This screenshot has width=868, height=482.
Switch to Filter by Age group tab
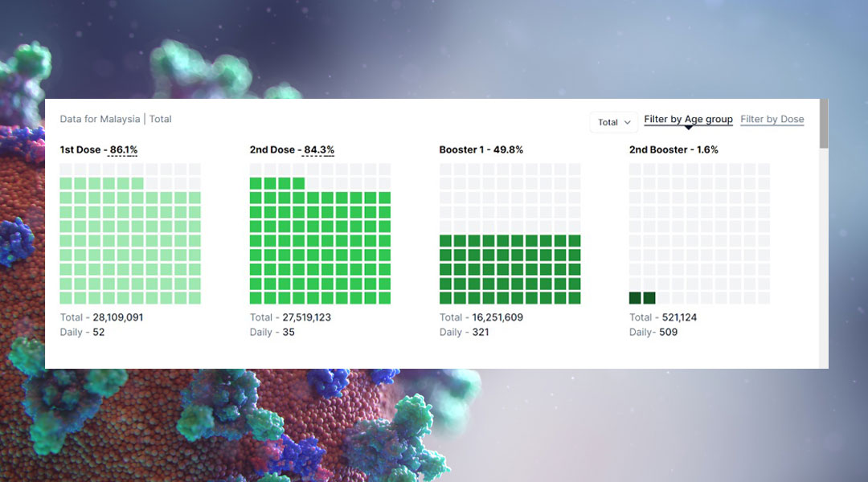(688, 120)
